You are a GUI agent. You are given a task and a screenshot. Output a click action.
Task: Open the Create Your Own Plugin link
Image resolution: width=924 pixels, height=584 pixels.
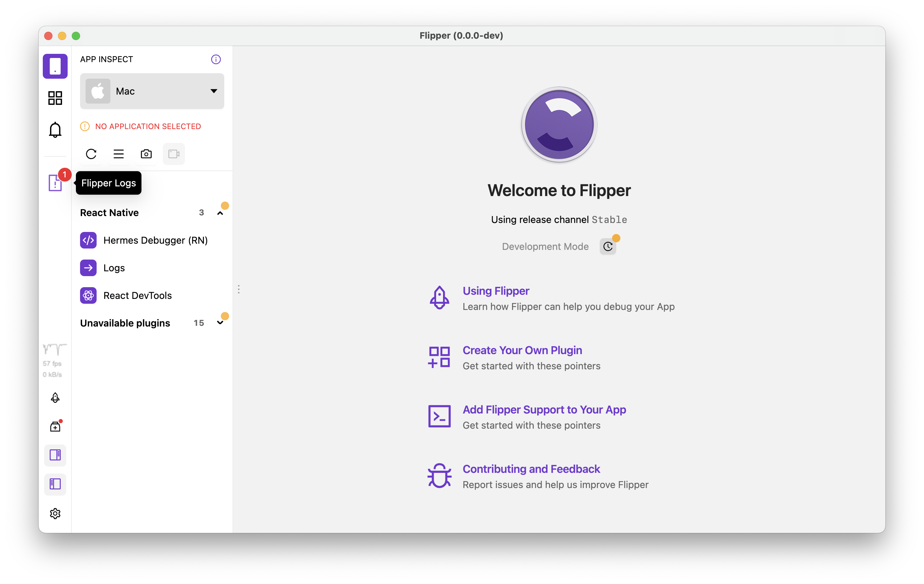(x=522, y=350)
